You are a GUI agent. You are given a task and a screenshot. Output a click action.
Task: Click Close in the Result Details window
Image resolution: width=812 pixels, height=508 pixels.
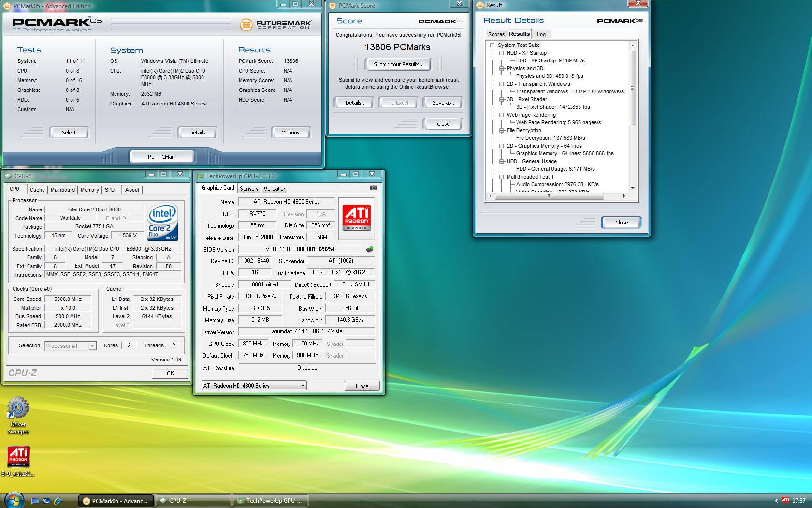pos(622,223)
